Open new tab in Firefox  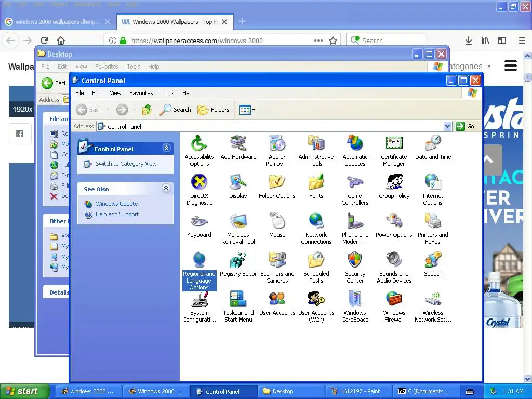click(x=242, y=21)
